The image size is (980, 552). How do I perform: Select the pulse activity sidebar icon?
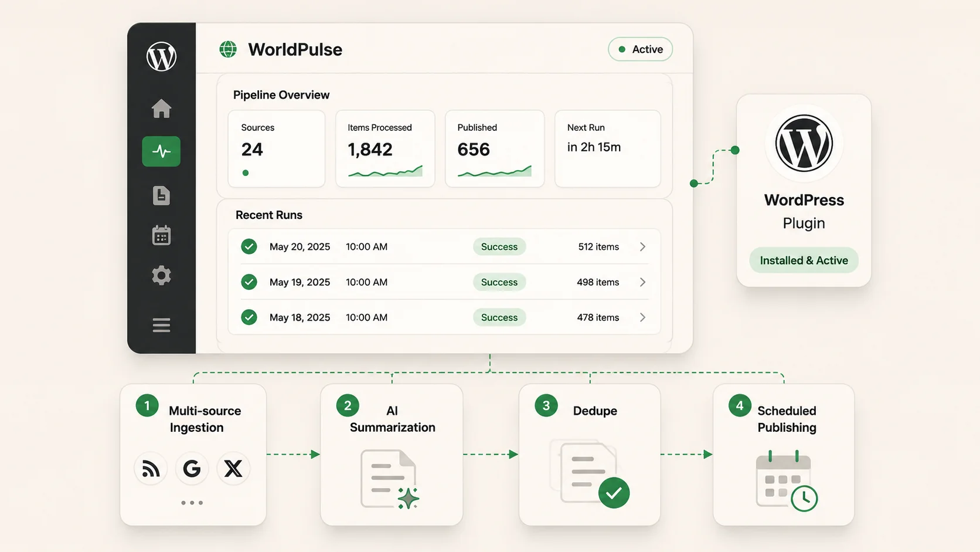[x=161, y=151]
